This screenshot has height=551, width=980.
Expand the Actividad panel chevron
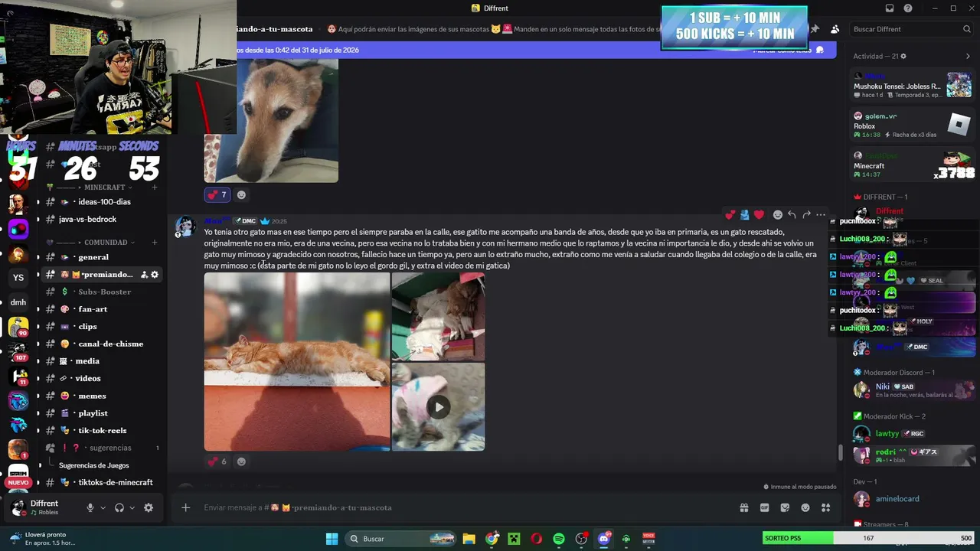point(968,57)
